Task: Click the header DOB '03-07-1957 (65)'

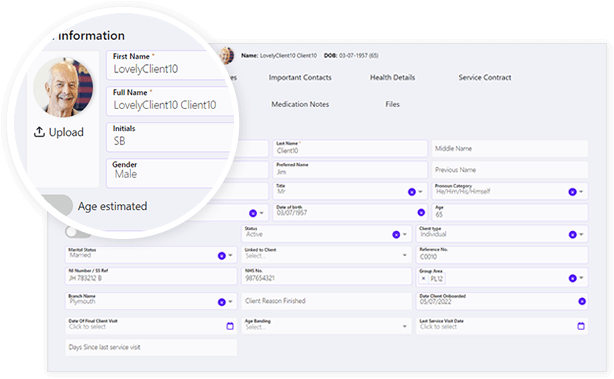Action: click(x=358, y=56)
